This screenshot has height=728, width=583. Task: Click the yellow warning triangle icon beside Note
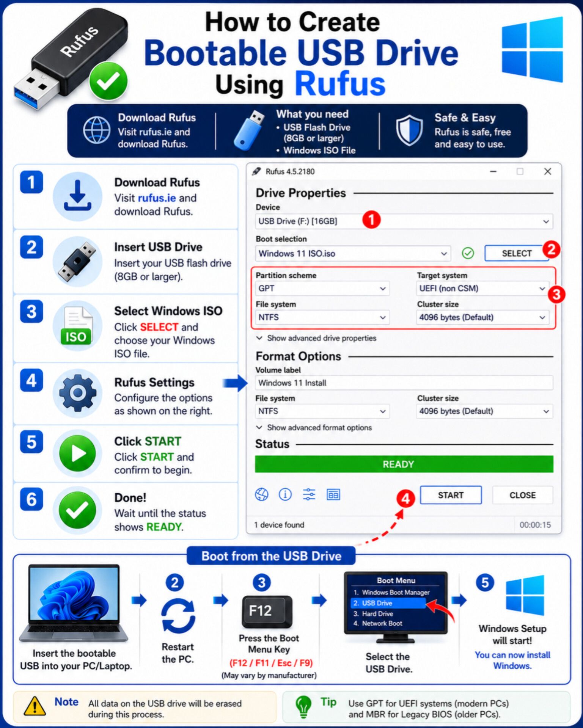click(35, 706)
